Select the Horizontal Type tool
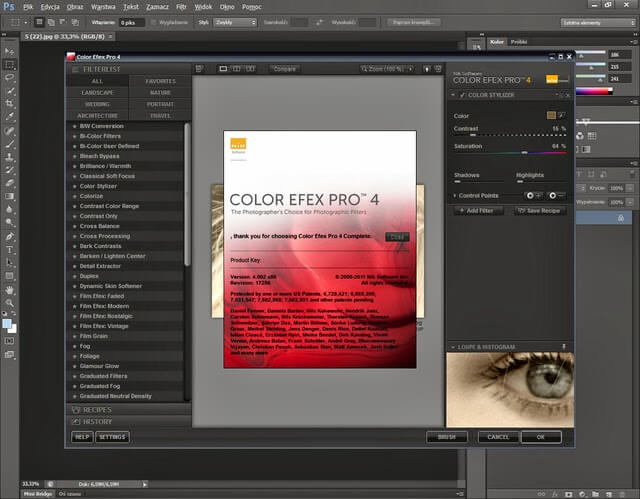The image size is (640, 499). click(x=9, y=249)
